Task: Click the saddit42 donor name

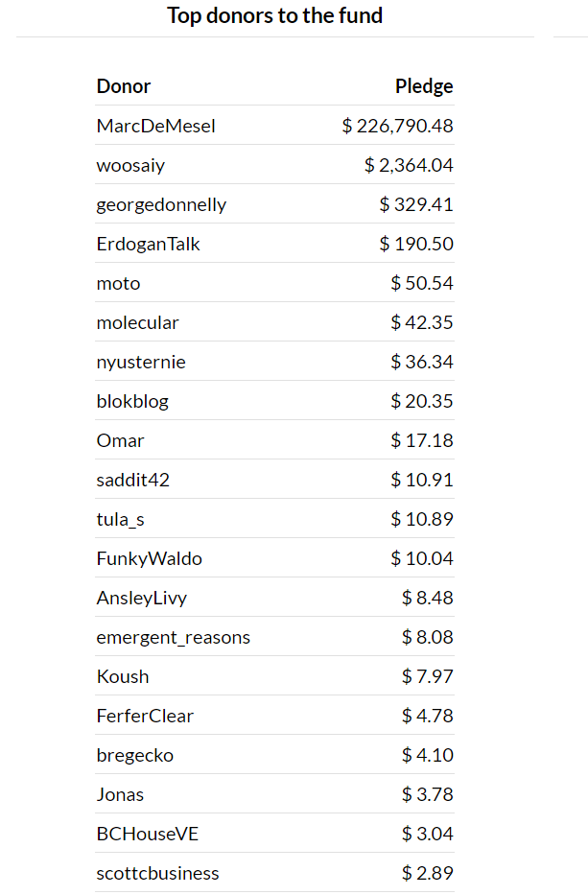Action: pyautogui.click(x=133, y=480)
